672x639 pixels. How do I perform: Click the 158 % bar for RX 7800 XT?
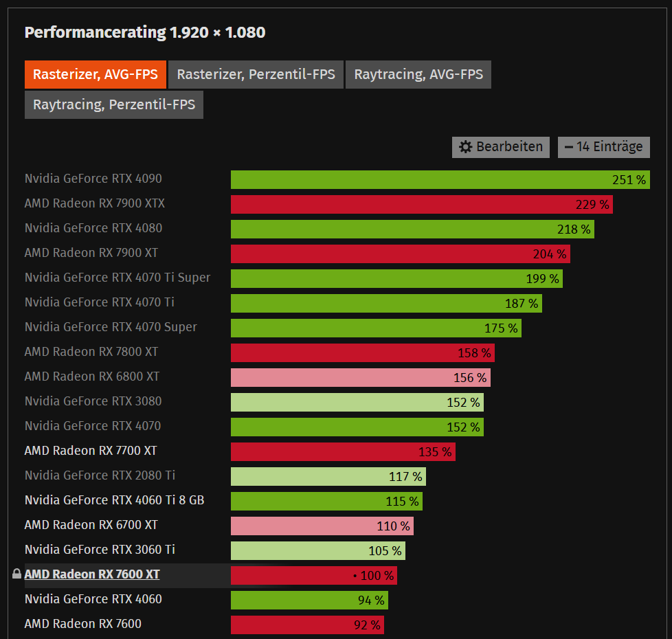[363, 352]
